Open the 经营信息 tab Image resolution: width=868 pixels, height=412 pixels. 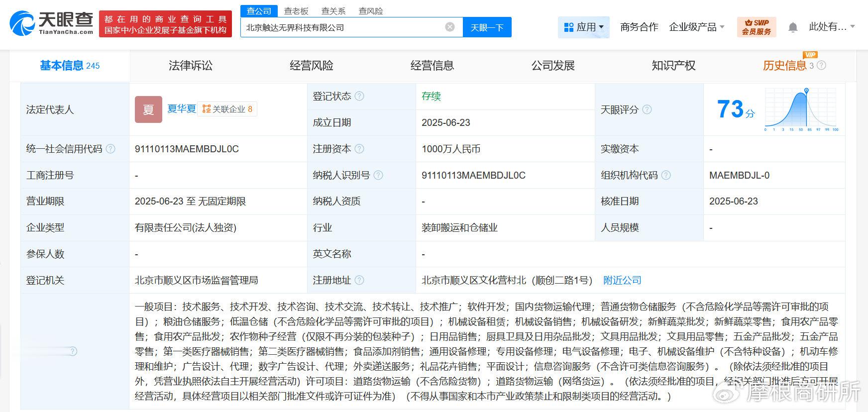(x=432, y=65)
